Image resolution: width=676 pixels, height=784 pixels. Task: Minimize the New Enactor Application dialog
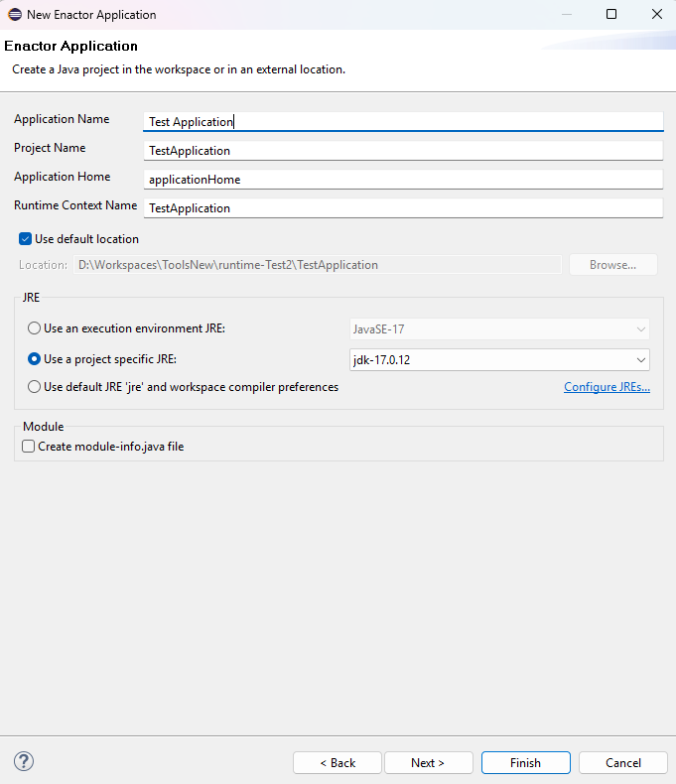pyautogui.click(x=566, y=15)
